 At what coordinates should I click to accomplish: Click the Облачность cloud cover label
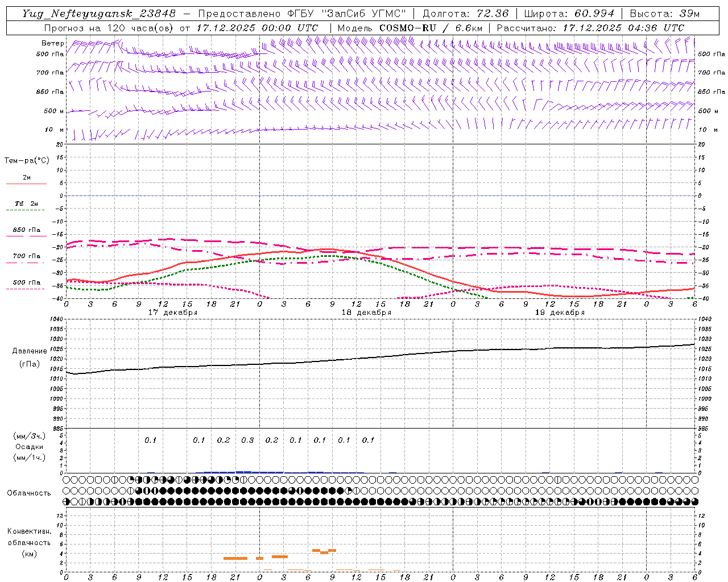(x=29, y=493)
